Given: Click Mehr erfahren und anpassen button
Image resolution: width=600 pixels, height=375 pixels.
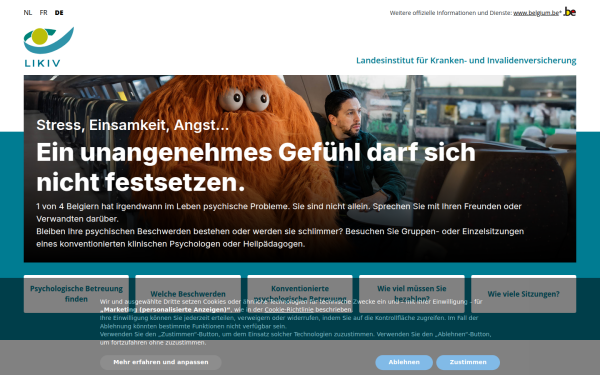Looking at the screenshot, I should pyautogui.click(x=161, y=362).
